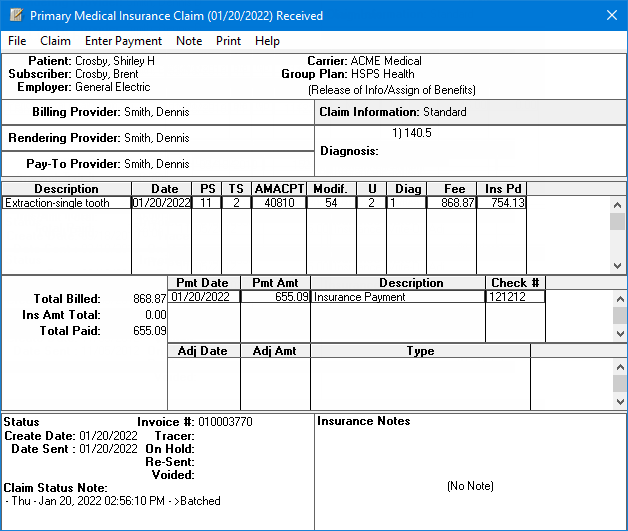The height and width of the screenshot is (531, 628).
Task: Open the File menu
Action: 17,41
